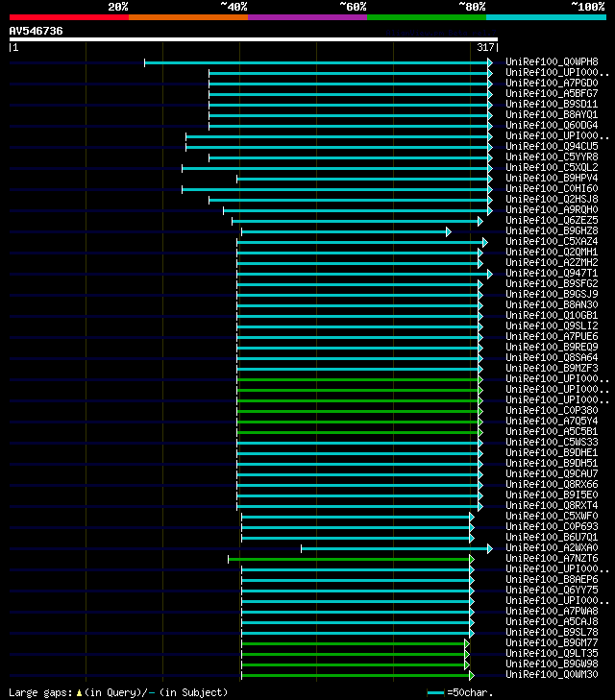Select the UniRef100_A7PWA8 label
615x700 pixels.
pyautogui.click(x=552, y=611)
